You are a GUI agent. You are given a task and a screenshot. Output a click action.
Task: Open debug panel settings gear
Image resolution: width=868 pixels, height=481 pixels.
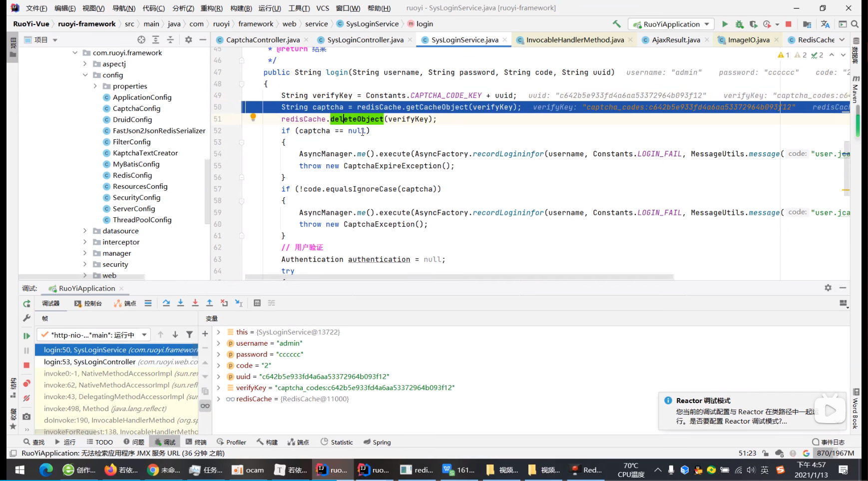pyautogui.click(x=828, y=288)
